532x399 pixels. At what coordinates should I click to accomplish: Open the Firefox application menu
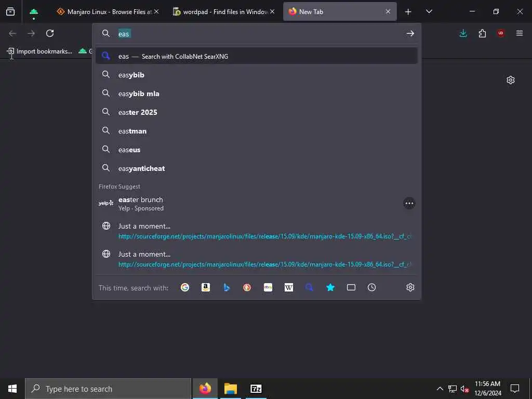520,33
